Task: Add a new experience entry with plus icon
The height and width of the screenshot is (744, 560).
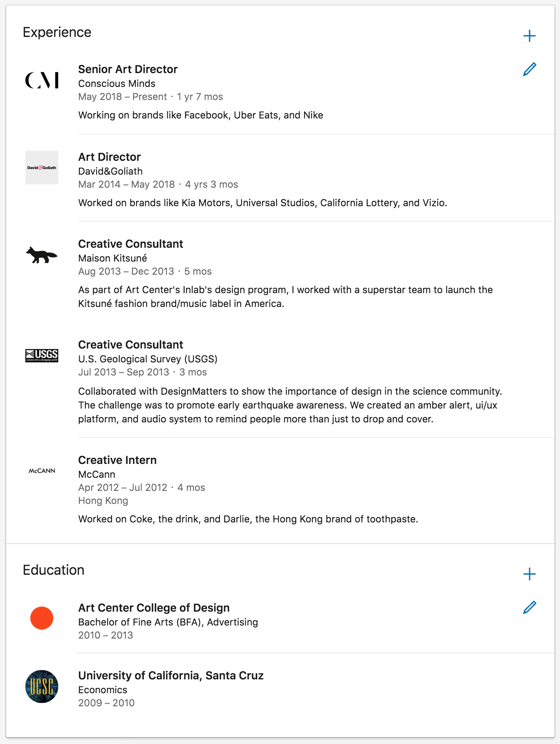Action: 529,36
